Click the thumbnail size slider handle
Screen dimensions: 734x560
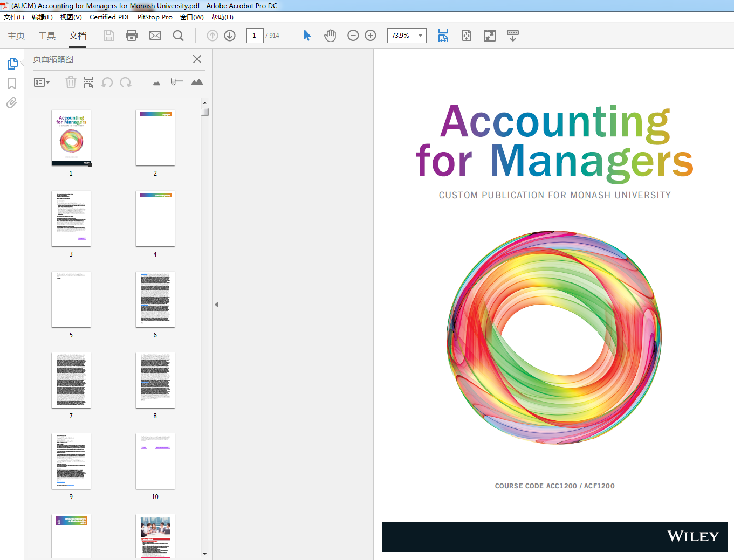(173, 81)
